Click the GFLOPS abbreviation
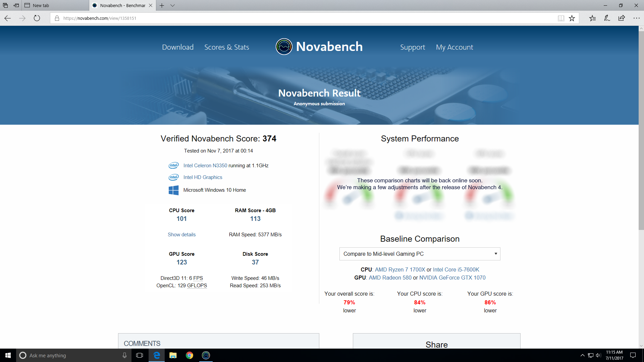The width and height of the screenshot is (644, 362). point(197,286)
